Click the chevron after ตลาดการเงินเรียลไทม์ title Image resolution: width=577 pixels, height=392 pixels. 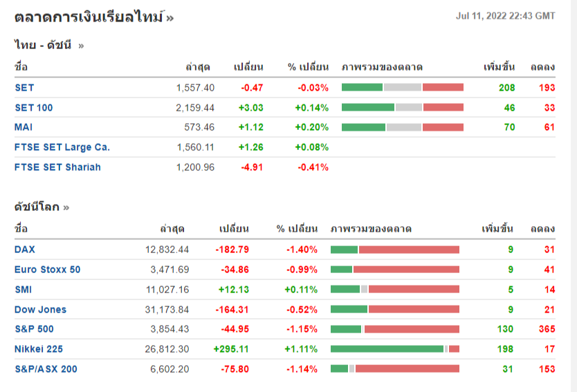pyautogui.click(x=170, y=17)
